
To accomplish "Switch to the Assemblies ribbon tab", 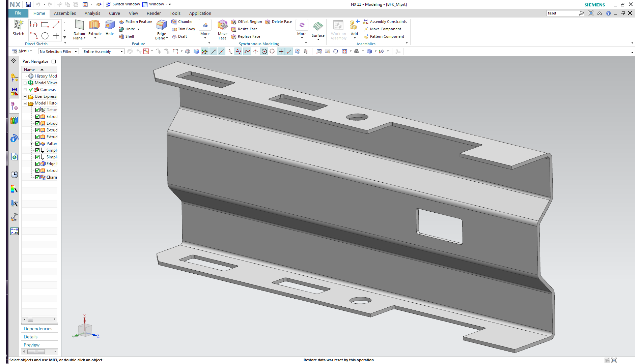I will click(x=65, y=13).
